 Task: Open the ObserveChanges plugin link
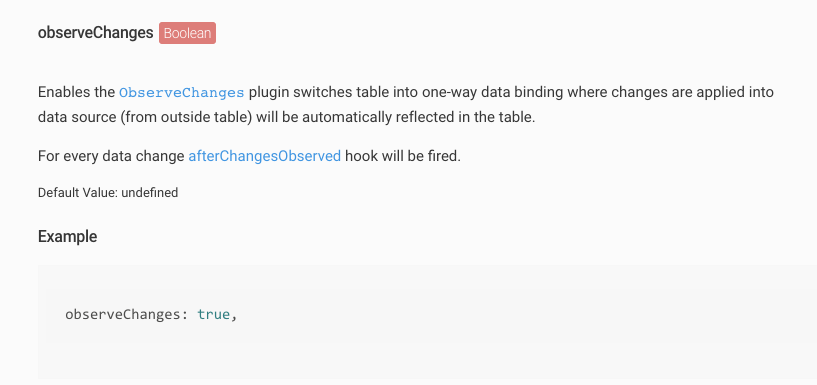181,93
